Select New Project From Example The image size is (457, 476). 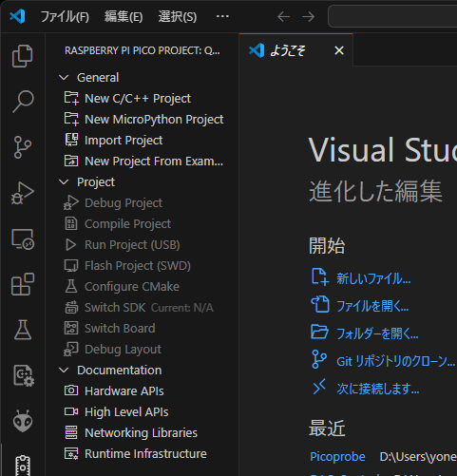[x=142, y=162]
